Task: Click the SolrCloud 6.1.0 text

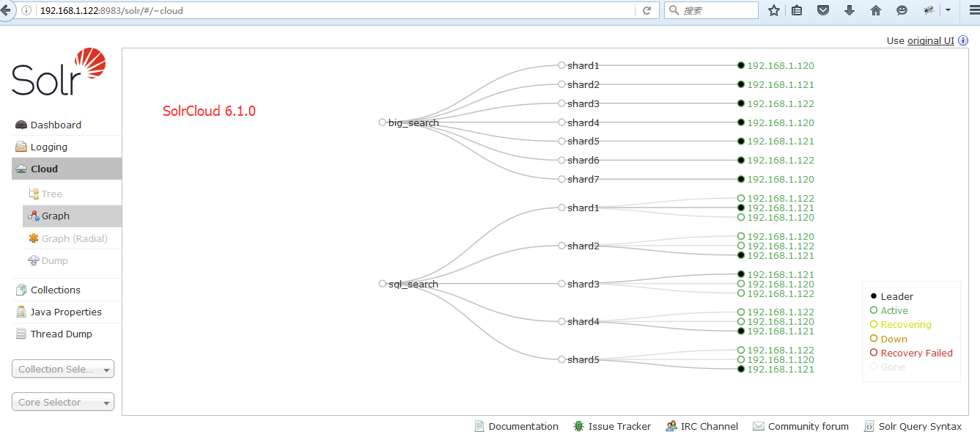Action: point(209,111)
